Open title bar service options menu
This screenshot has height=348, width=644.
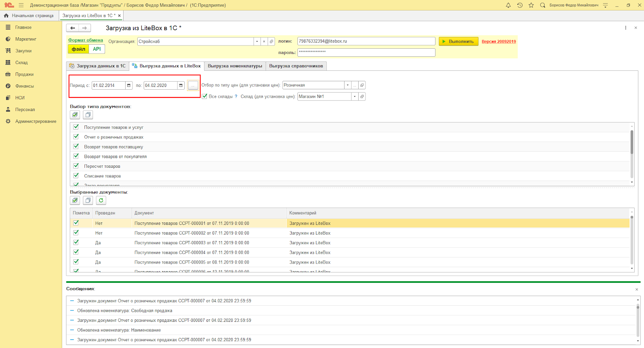click(x=605, y=5)
